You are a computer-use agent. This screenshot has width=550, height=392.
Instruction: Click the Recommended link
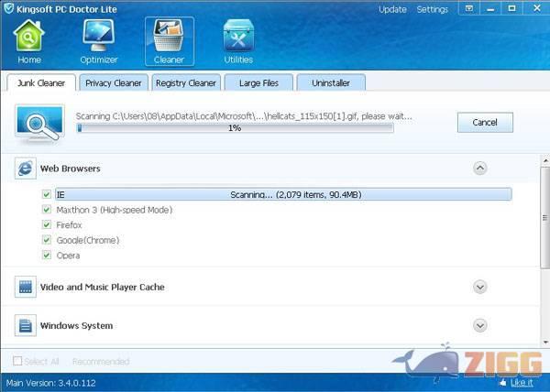(101, 361)
